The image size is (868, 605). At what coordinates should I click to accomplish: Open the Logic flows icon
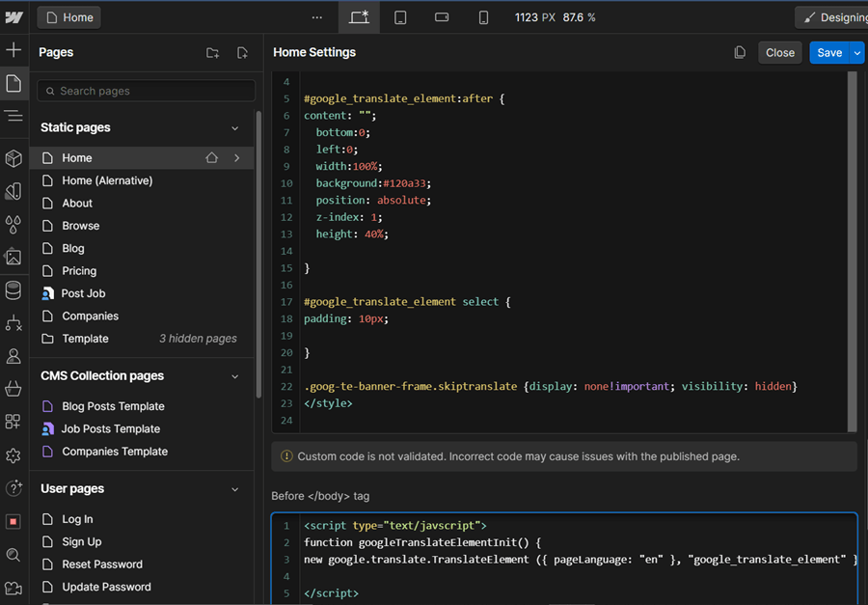(14, 323)
